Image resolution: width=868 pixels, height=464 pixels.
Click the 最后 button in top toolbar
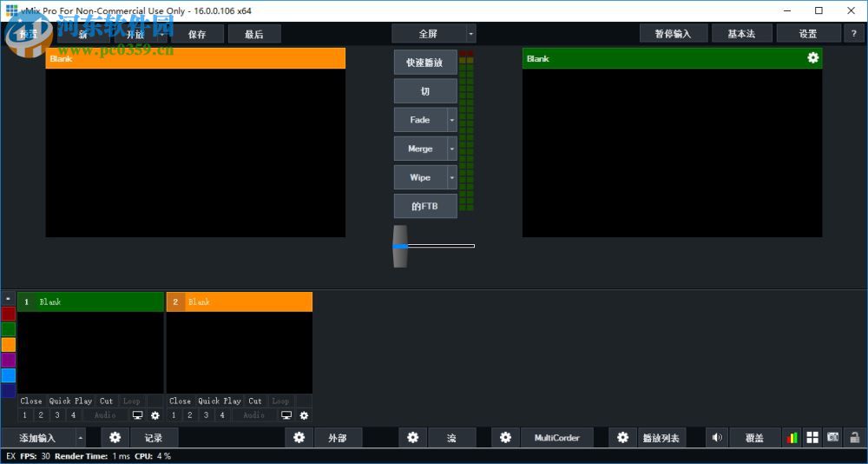click(x=254, y=34)
